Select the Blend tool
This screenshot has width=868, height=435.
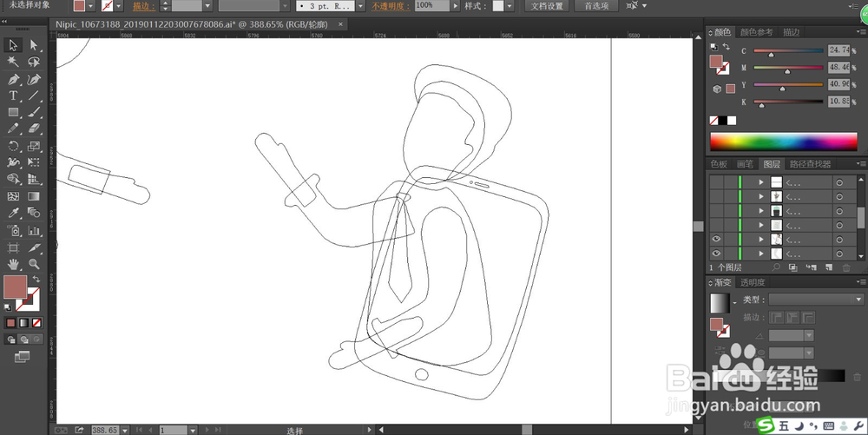[34, 213]
